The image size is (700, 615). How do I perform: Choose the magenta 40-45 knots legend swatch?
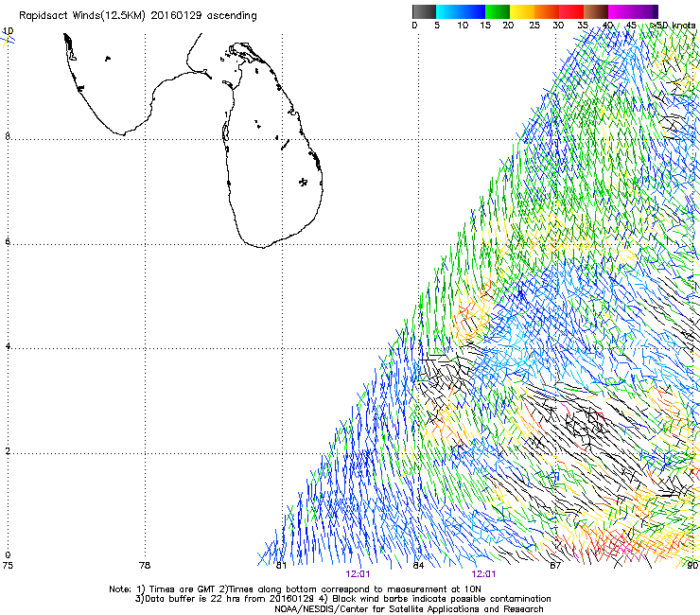(x=621, y=11)
